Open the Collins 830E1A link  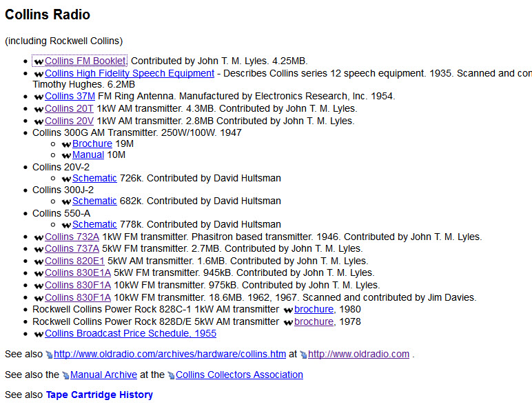click(x=78, y=272)
